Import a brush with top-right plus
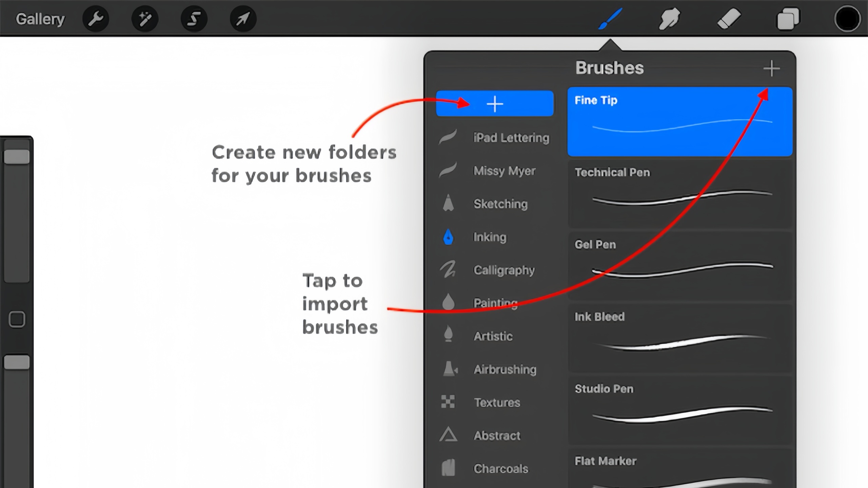The width and height of the screenshot is (868, 488). tap(771, 68)
